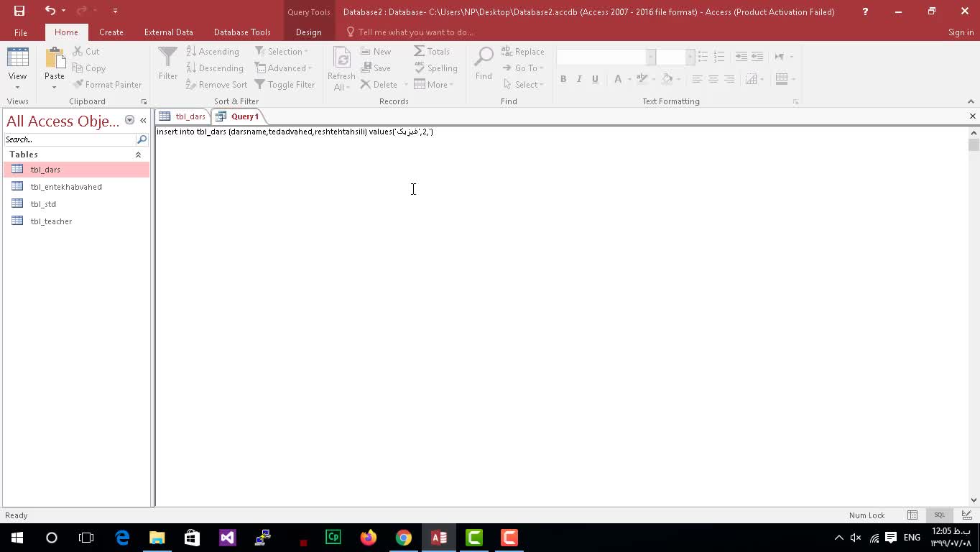Switch to Design view in status bar

[966, 515]
